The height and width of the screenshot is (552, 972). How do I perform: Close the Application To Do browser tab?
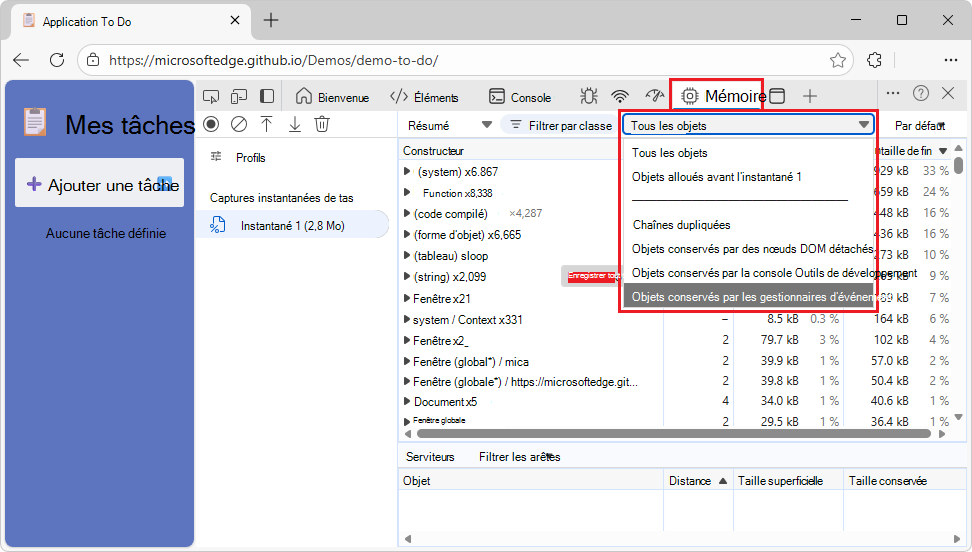click(235, 20)
